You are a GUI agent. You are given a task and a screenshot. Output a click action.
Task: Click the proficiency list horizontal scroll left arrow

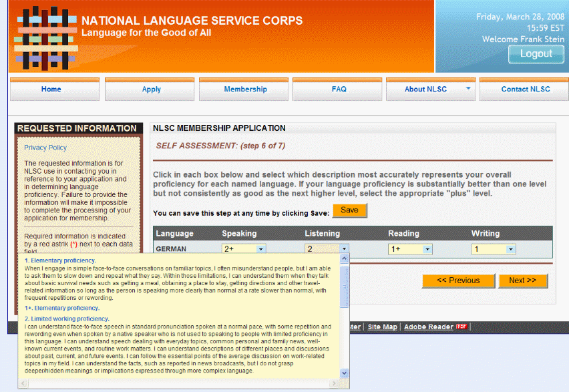tap(23, 383)
